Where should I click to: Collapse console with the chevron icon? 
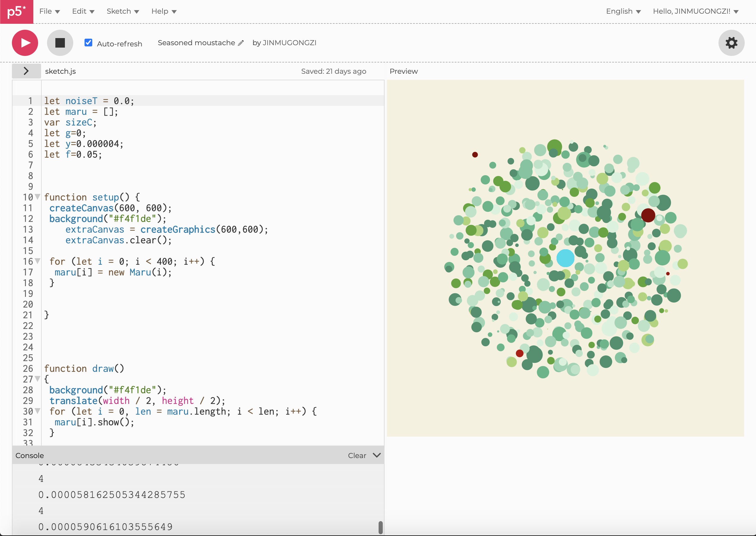click(x=377, y=455)
